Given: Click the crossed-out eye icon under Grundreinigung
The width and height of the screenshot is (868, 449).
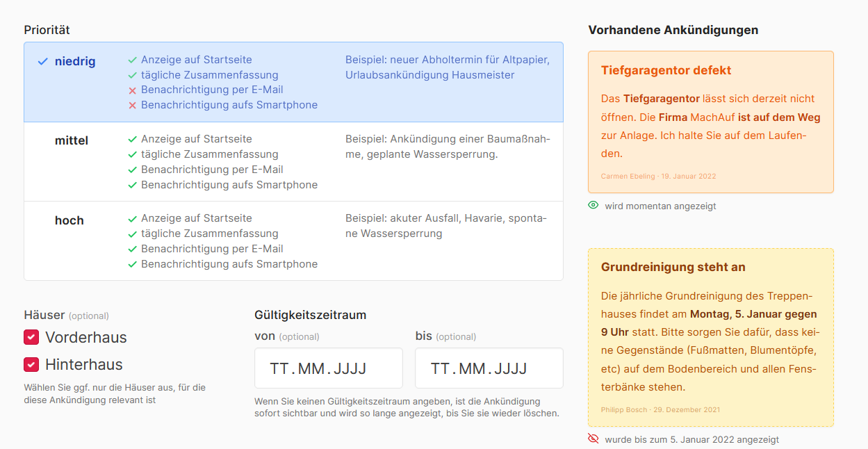Looking at the screenshot, I should 593,439.
